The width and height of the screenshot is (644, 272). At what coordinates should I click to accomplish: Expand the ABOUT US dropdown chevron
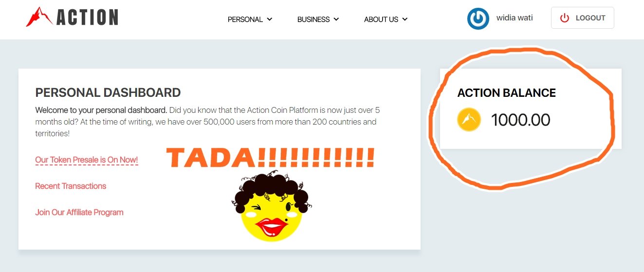pyautogui.click(x=405, y=19)
